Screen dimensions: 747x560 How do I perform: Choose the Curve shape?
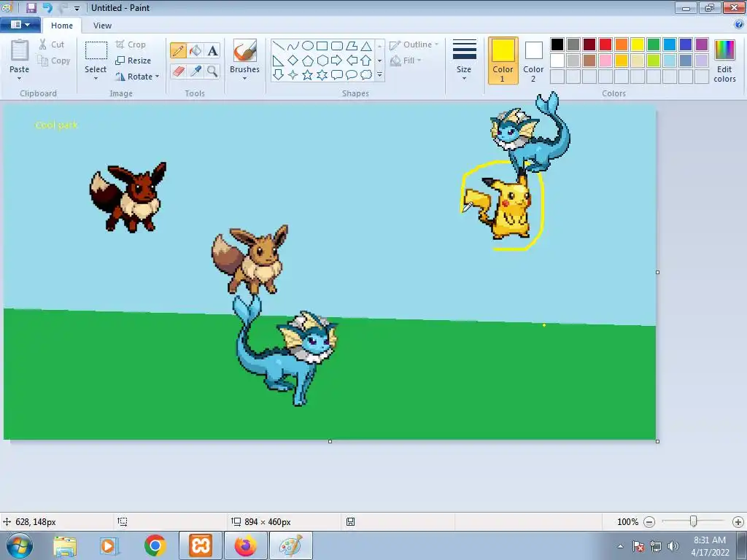pyautogui.click(x=293, y=46)
